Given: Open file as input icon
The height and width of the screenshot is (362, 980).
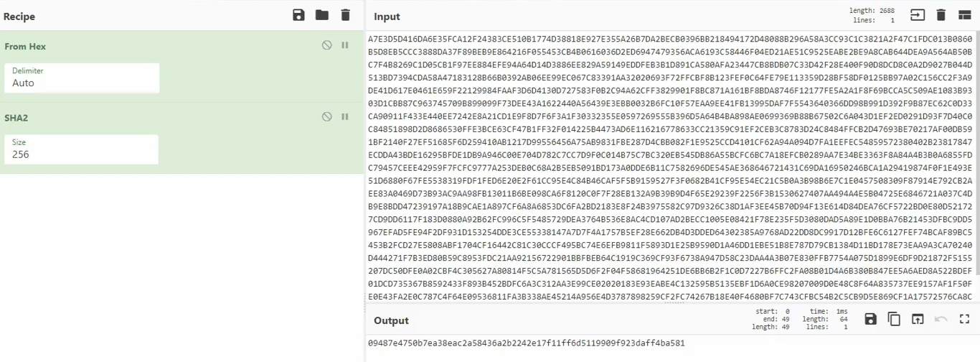Looking at the screenshot, I should [918, 15].
